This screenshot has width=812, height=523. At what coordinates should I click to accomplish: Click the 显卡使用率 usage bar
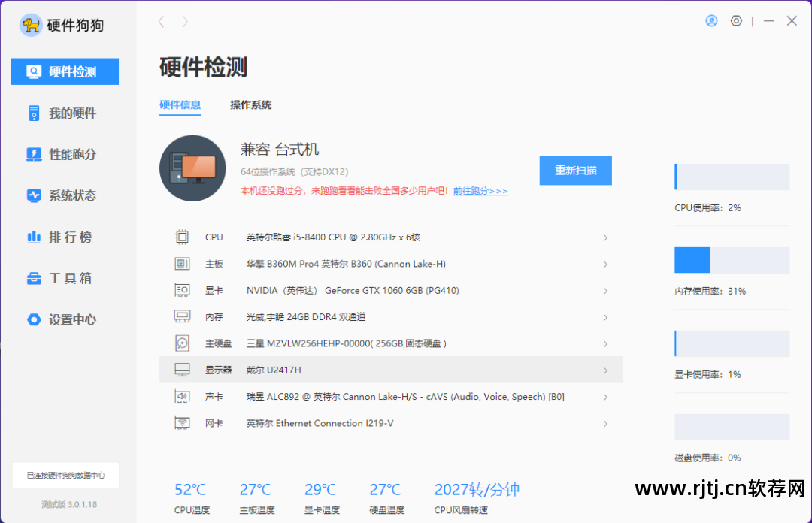[x=732, y=343]
